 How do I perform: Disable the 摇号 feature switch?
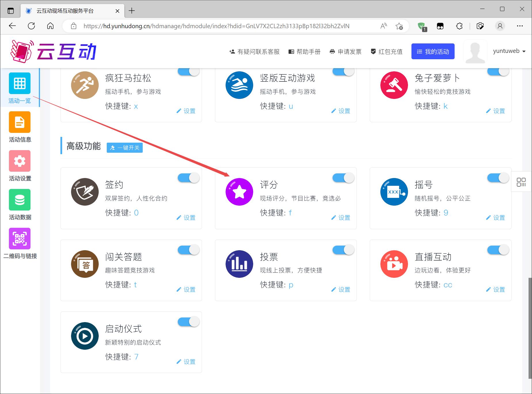[x=498, y=178]
